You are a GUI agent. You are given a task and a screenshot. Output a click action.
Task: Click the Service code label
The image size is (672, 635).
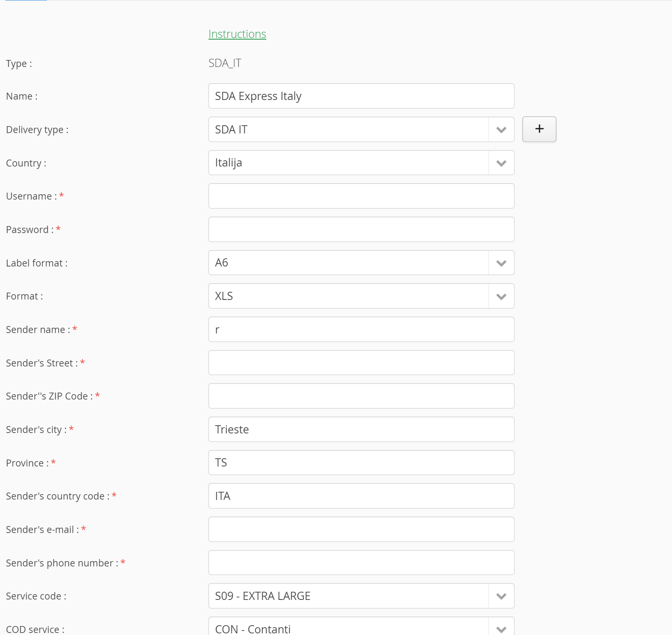click(x=36, y=596)
